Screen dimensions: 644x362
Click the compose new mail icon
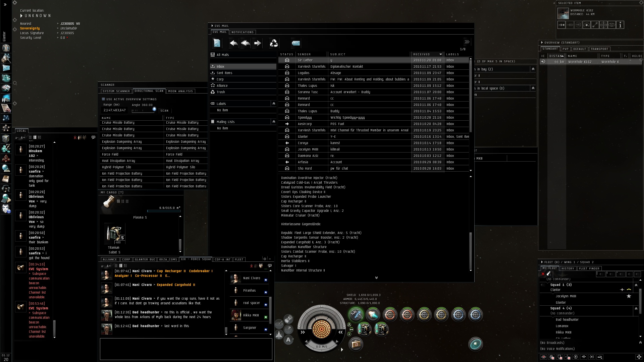(x=217, y=43)
